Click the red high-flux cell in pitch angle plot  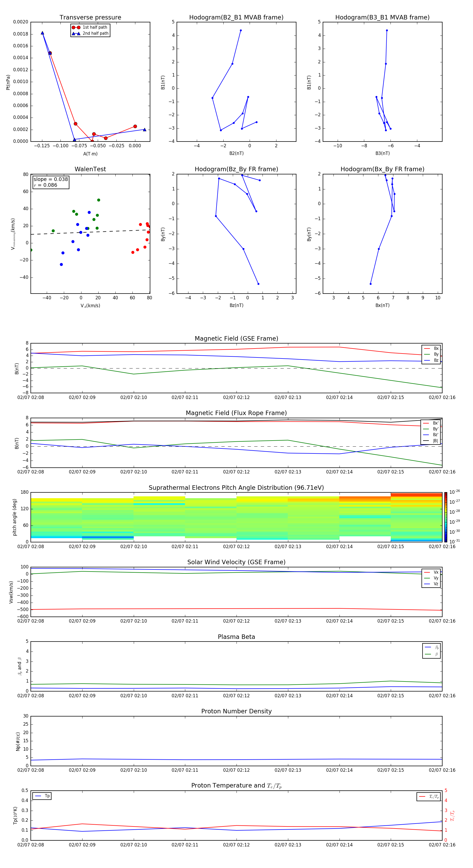(x=416, y=495)
